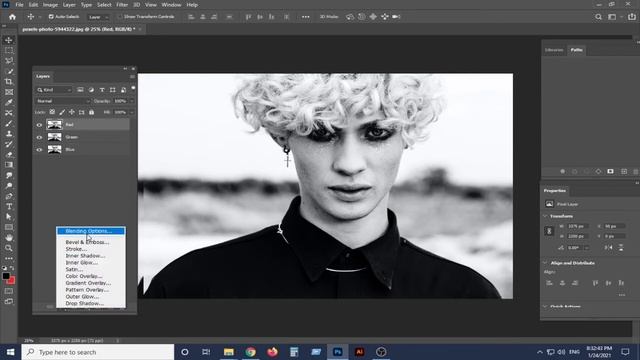Click the Windows search box in taskbar
The width and height of the screenshot is (640, 360).
pyautogui.click(x=98, y=352)
